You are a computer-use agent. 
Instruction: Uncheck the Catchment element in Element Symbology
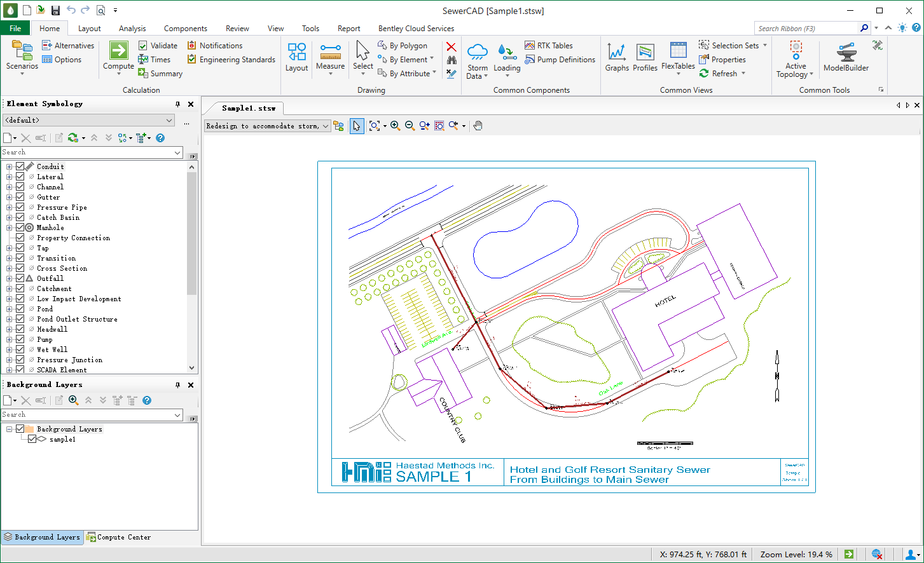coord(20,288)
